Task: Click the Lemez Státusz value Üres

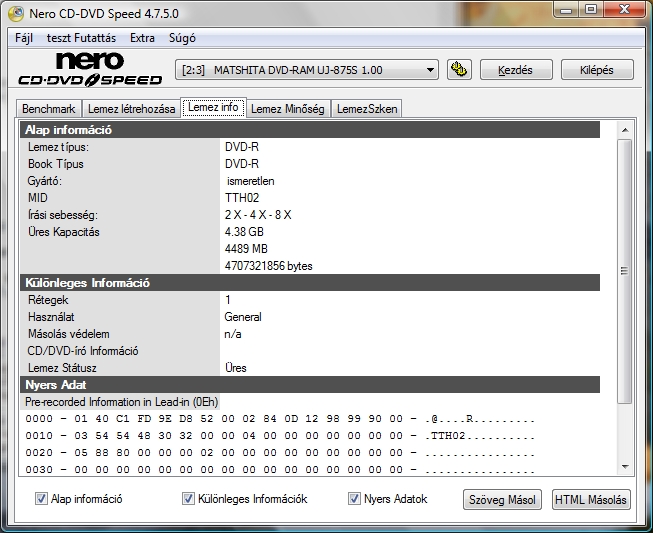Action: 236,368
